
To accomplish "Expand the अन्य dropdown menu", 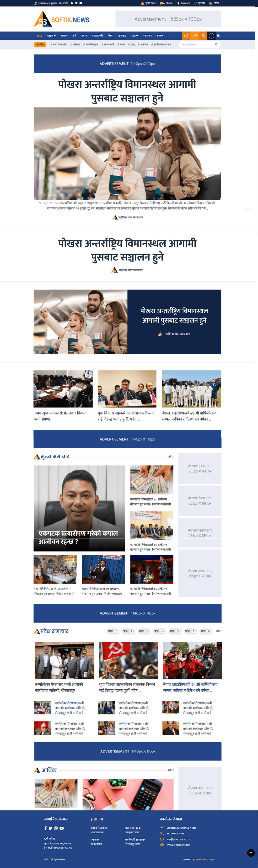I will (x=160, y=36).
